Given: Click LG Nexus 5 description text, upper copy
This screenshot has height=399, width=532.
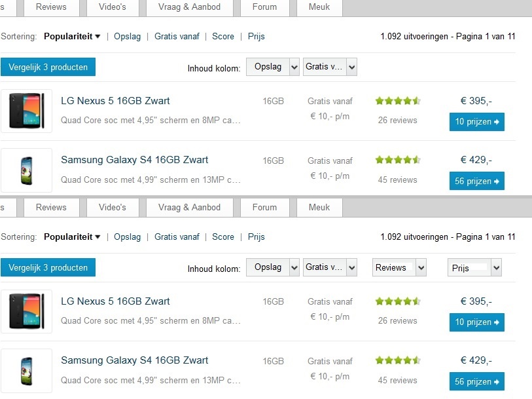Looking at the screenshot, I should [x=151, y=120].
